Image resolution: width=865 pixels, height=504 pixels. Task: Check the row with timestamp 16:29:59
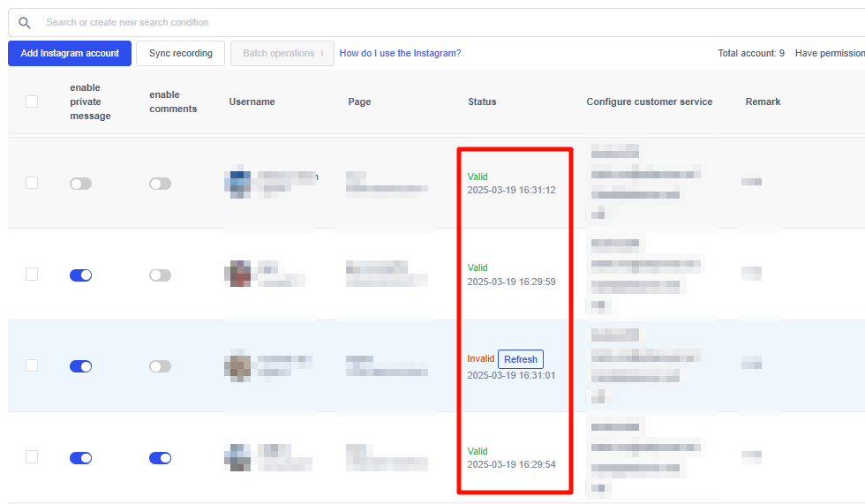coord(32,275)
